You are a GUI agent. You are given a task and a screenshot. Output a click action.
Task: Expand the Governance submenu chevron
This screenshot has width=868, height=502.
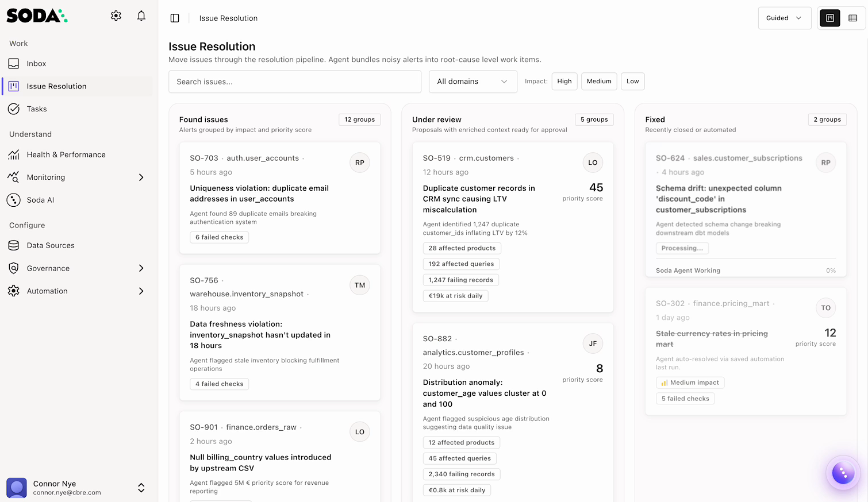141,268
